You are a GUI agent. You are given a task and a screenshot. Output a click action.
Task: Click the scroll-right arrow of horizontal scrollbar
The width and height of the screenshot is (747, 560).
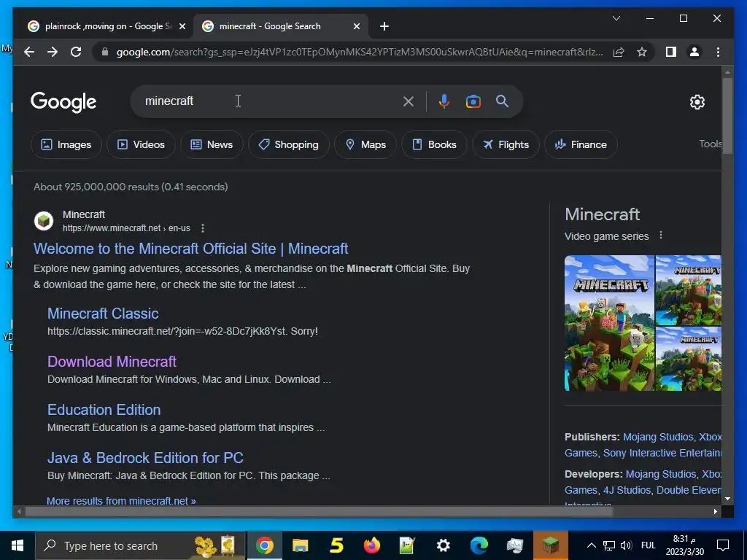[x=715, y=511]
